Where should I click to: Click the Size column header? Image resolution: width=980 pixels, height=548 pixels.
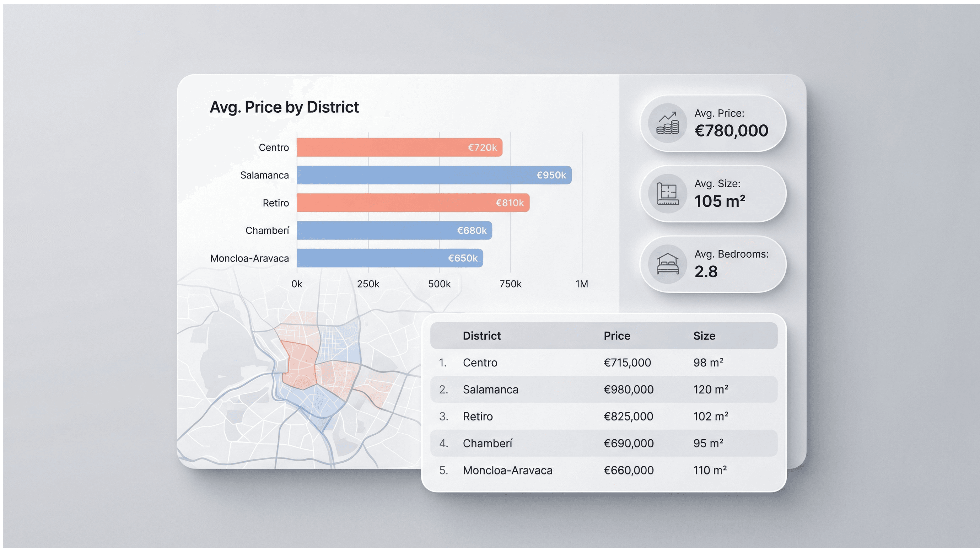(x=704, y=335)
